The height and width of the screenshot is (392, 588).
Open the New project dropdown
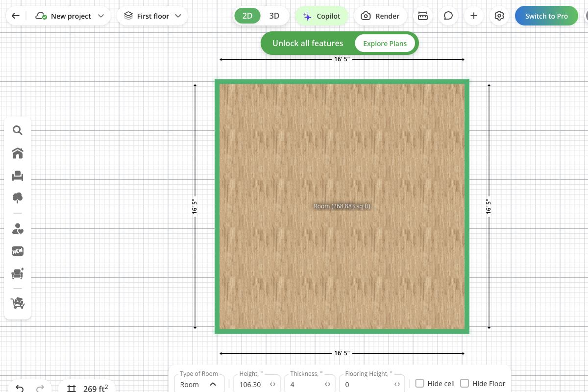point(70,16)
